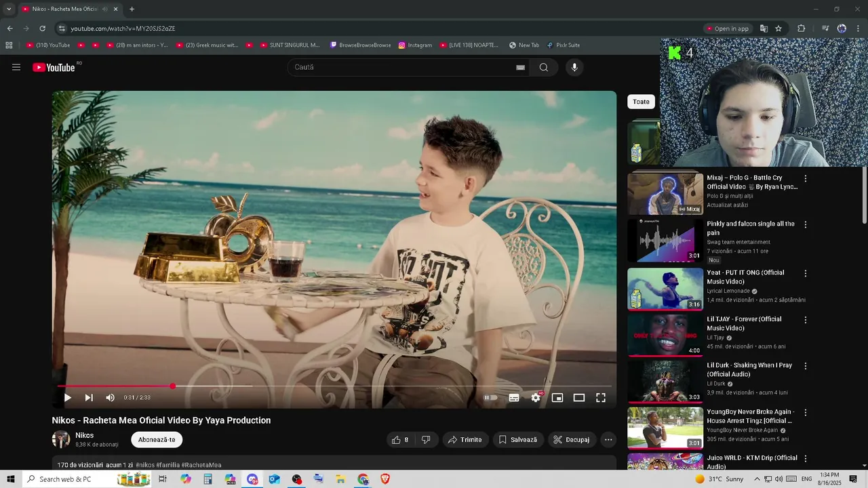Open options for Lil TJAY Forever
868x488 pixels.
coord(806,320)
